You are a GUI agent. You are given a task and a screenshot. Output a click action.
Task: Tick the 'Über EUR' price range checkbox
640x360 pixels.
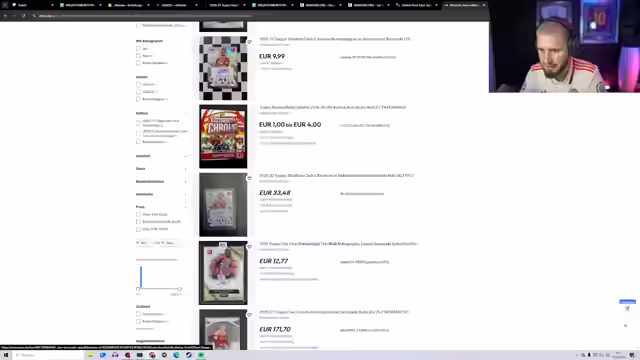tap(138, 229)
